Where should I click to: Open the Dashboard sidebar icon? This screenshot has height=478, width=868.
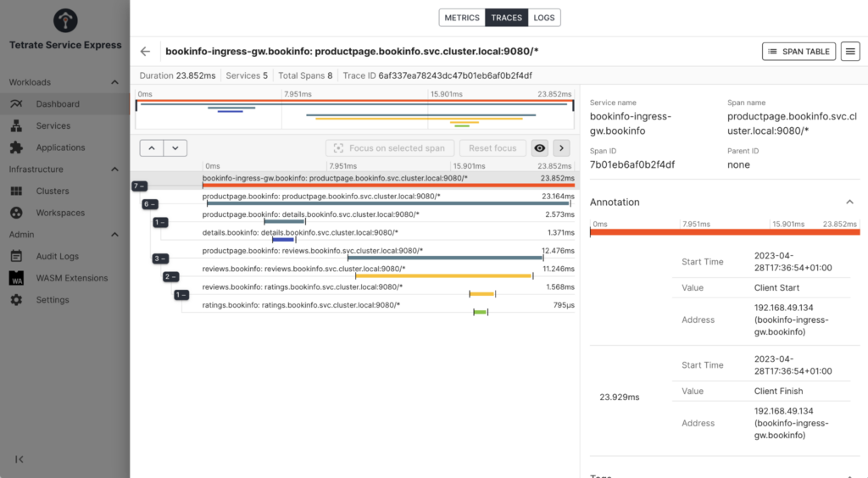(x=16, y=104)
